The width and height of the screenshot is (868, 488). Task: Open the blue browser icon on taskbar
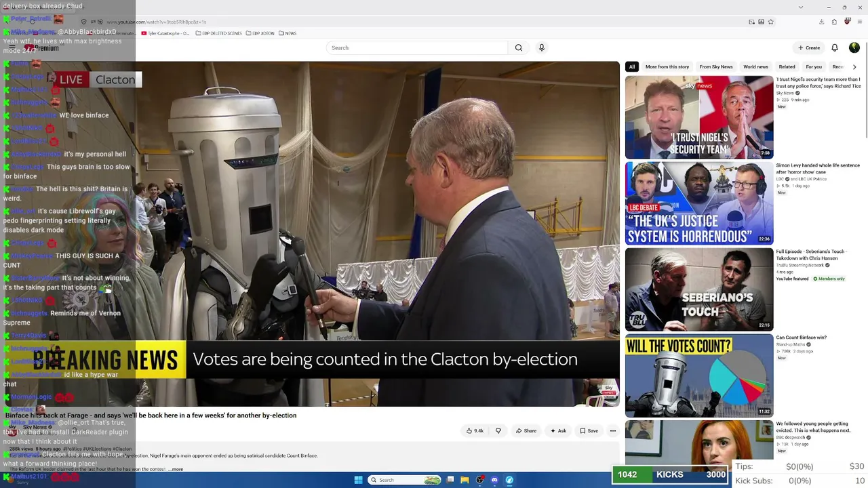point(509,480)
